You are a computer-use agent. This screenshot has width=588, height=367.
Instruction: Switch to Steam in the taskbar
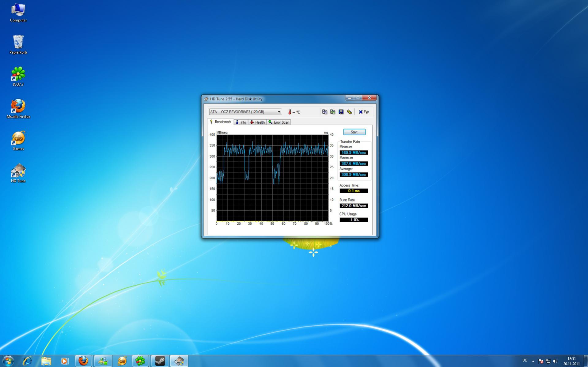point(160,361)
